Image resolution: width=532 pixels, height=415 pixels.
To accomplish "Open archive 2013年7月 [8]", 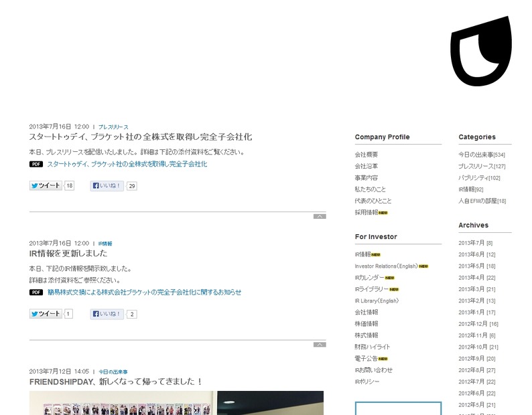I will tap(475, 243).
